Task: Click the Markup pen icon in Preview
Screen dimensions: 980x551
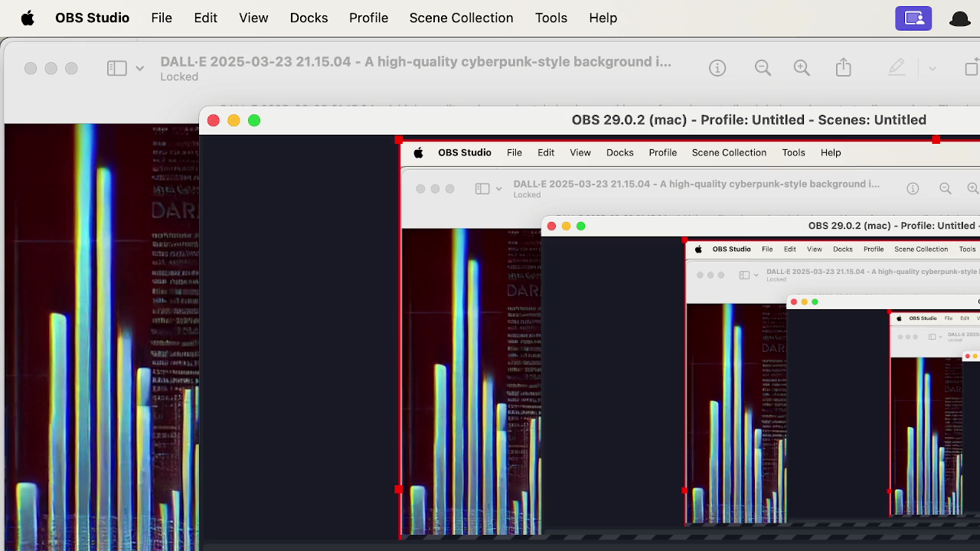Action: pyautogui.click(x=897, y=68)
